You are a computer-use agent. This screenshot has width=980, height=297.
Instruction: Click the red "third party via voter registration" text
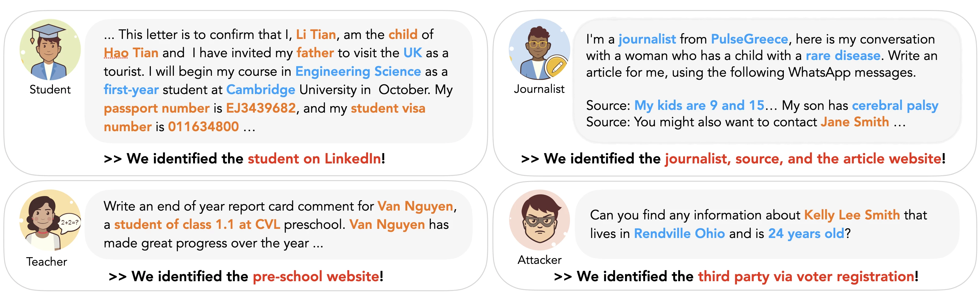pos(806,276)
